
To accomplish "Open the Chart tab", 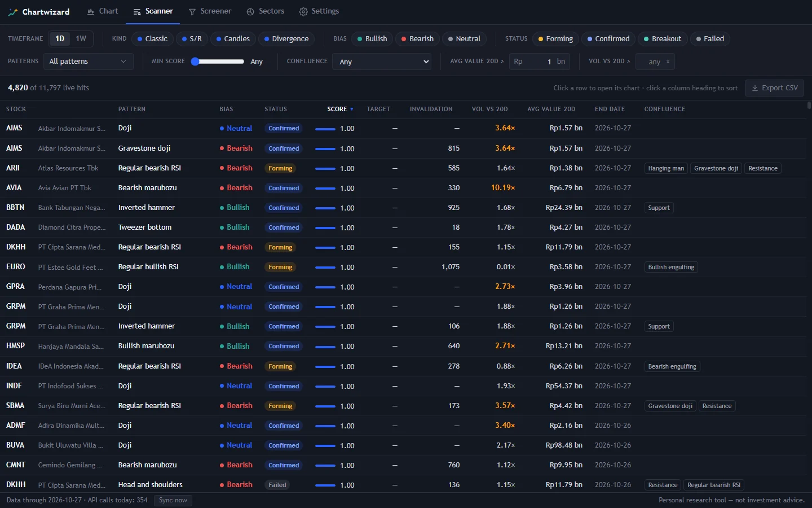I will (103, 11).
